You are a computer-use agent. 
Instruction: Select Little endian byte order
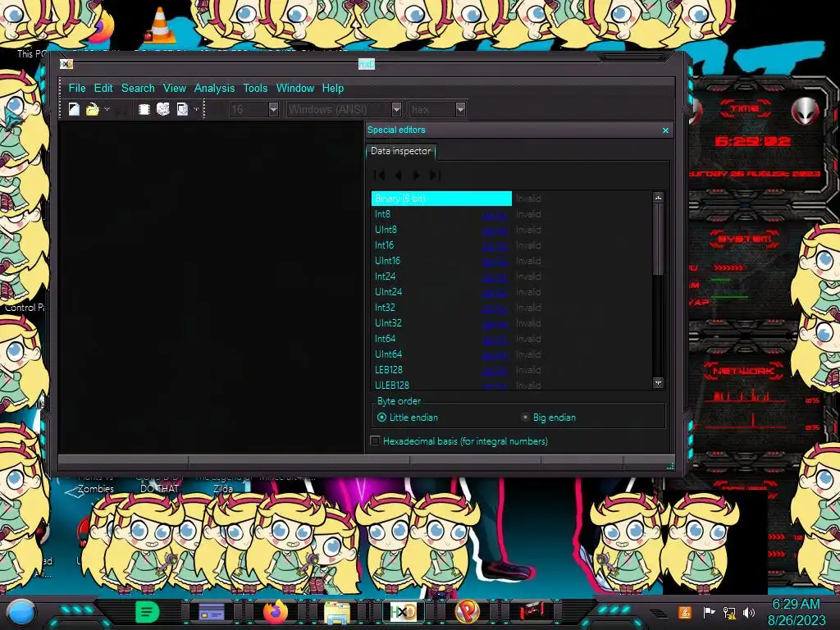click(408, 418)
